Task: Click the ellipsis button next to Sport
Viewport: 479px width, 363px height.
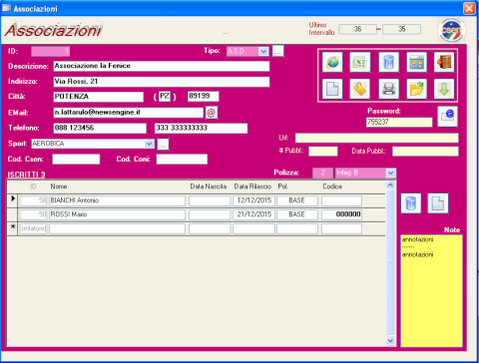Action: tap(163, 144)
